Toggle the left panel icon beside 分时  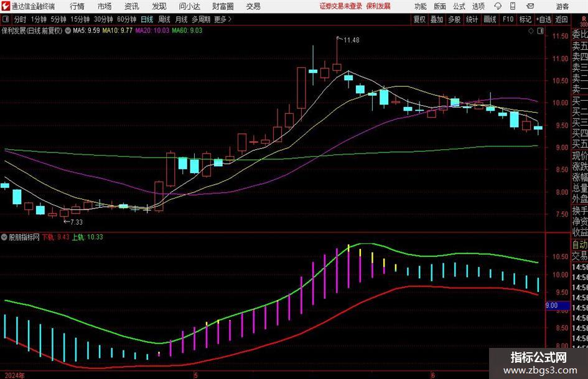click(x=6, y=19)
